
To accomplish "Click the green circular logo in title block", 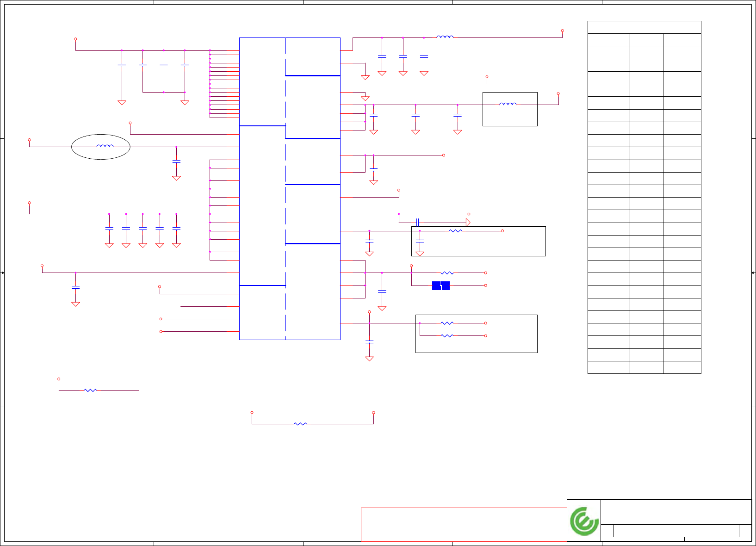I will click(x=585, y=521).
